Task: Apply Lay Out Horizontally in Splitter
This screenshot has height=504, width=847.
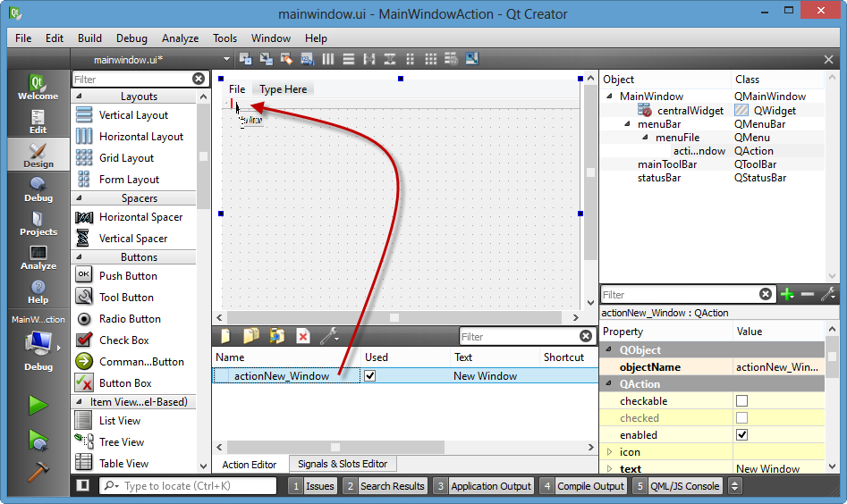Action: coord(369,59)
